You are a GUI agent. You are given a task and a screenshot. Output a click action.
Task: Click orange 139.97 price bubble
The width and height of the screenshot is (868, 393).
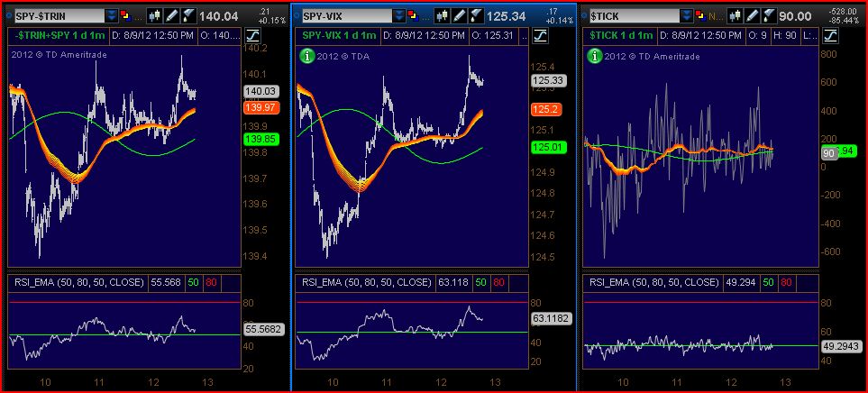pyautogui.click(x=260, y=108)
